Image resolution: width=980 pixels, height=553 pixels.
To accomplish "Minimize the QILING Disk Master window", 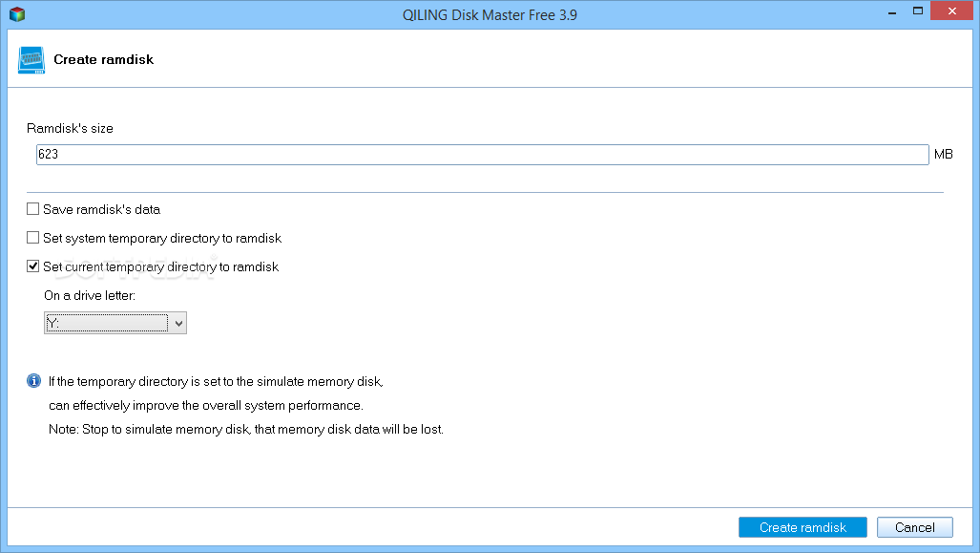I will (892, 11).
